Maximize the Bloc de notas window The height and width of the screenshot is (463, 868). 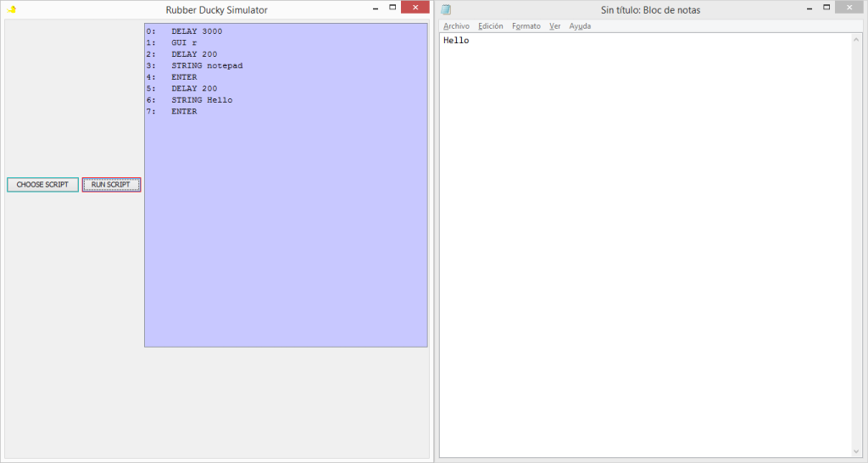(826, 8)
